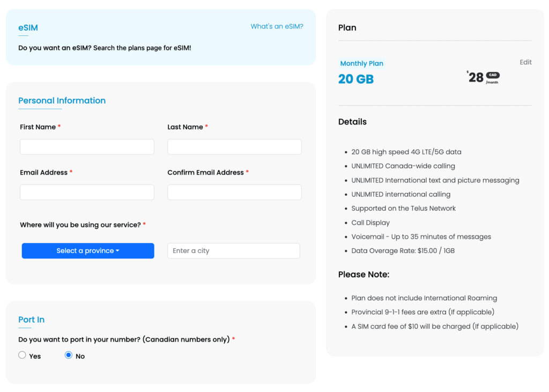Click the $28 per month price

(x=476, y=78)
